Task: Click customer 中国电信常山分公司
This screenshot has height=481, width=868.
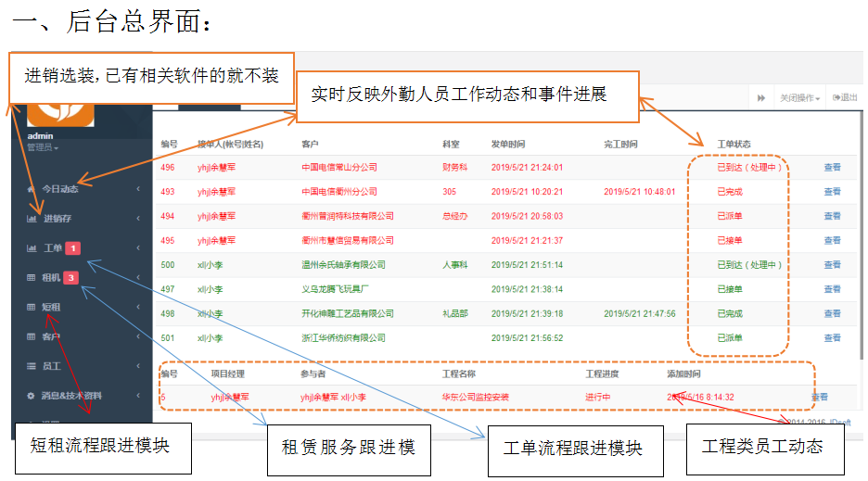Action: pyautogui.click(x=339, y=167)
